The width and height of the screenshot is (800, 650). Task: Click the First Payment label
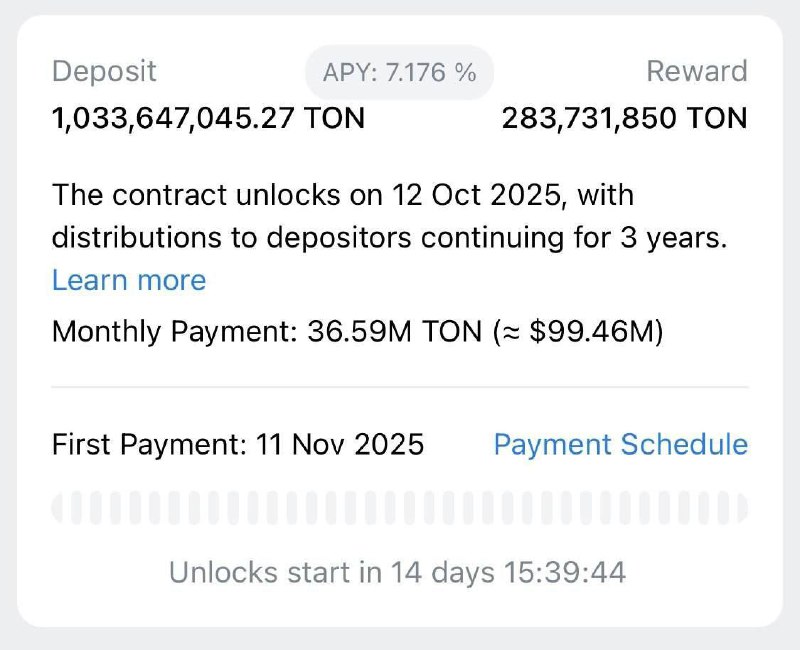click(x=143, y=444)
